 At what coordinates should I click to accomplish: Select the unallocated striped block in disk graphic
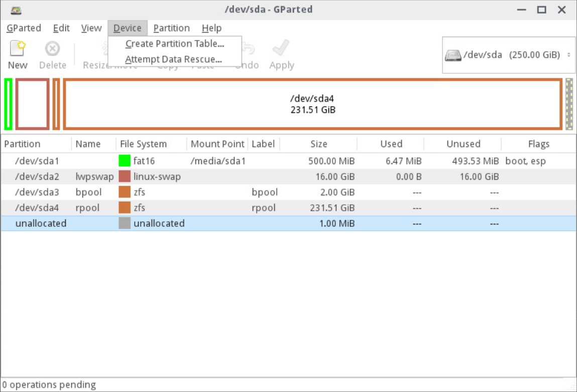coord(569,104)
